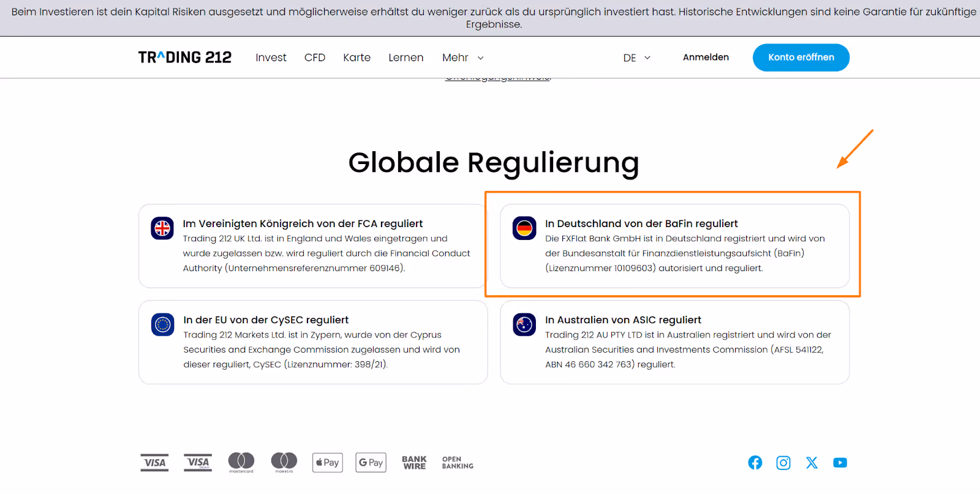Click the Konto eröffnen button
The width and height of the screenshot is (980, 494).
801,58
